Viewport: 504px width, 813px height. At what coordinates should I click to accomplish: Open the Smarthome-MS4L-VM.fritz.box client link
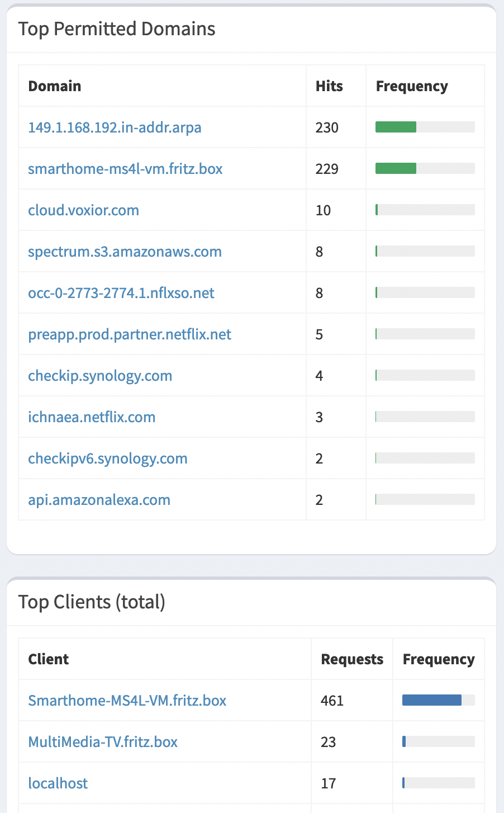pos(127,701)
